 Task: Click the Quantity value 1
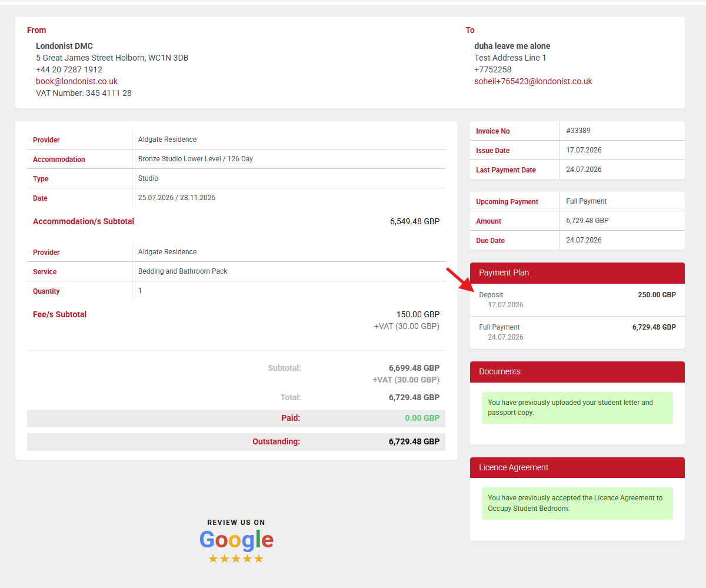click(x=140, y=291)
